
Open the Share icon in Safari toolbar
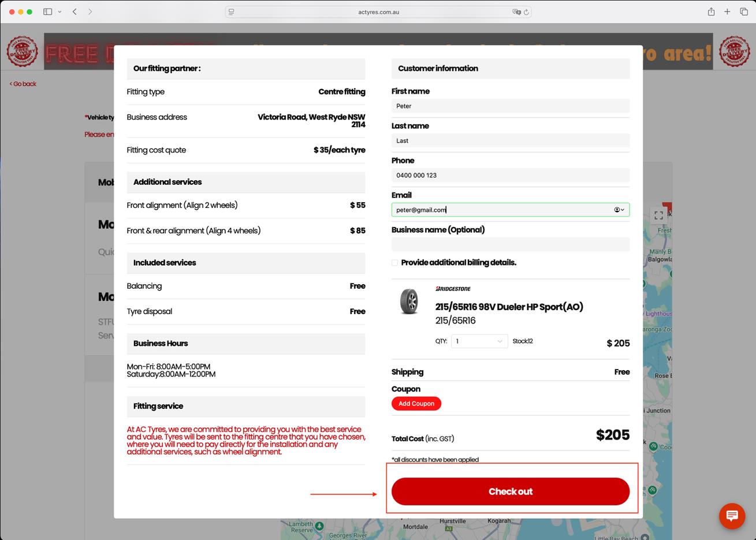tap(711, 12)
